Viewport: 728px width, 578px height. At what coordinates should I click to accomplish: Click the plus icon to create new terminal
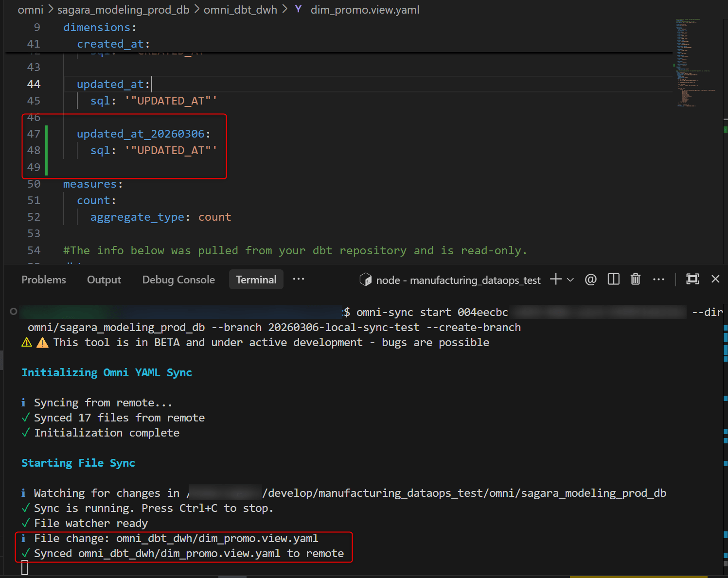click(555, 280)
